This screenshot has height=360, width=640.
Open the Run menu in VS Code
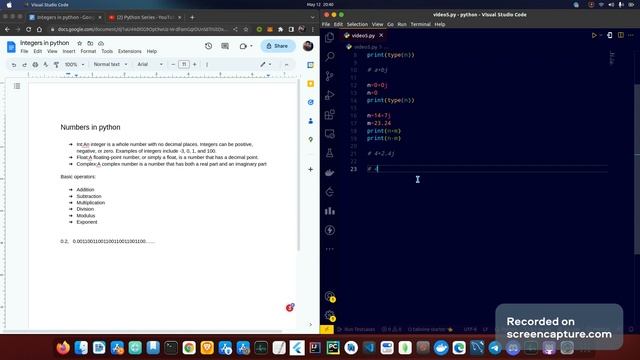click(402, 24)
